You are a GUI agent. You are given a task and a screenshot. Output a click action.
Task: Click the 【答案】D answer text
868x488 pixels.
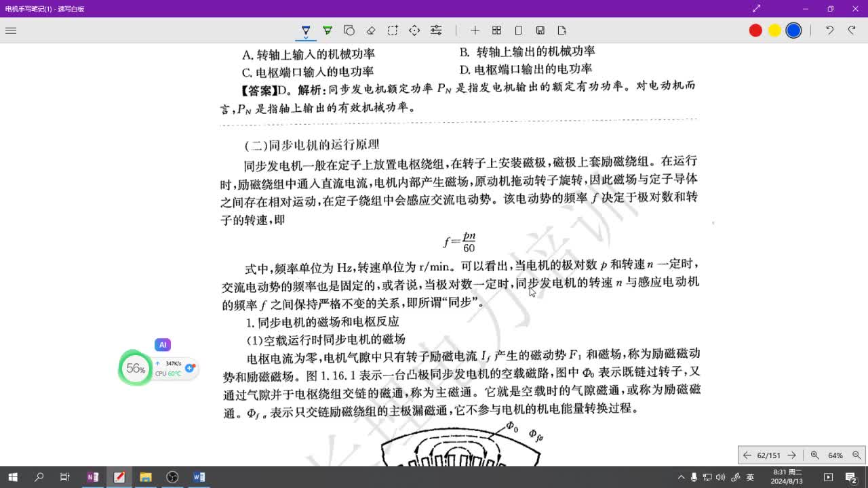point(266,90)
